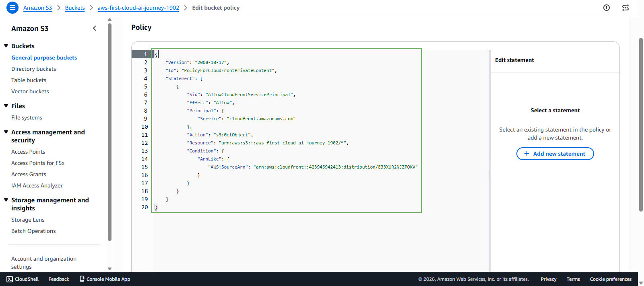Click the editor panel resize handle

coord(490,175)
